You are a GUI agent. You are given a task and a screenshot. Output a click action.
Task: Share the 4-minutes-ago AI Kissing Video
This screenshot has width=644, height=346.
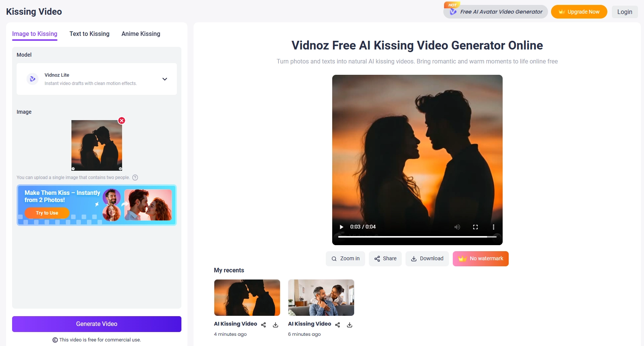263,324
